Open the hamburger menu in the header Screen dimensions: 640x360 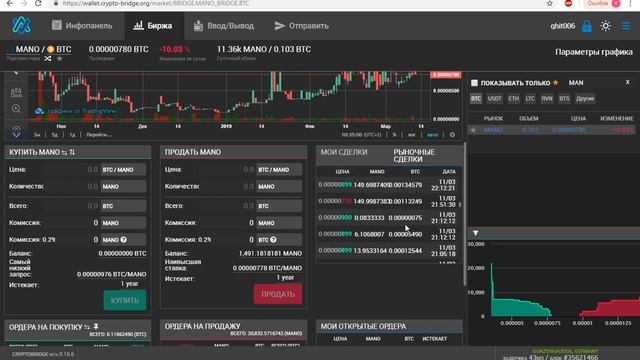pos(626,26)
